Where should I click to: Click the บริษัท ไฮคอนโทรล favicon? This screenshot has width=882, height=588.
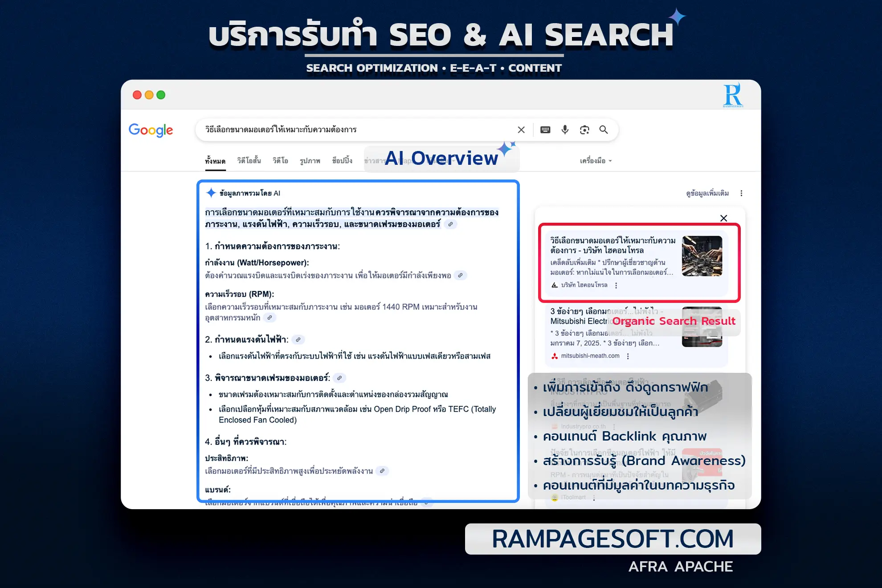pyautogui.click(x=555, y=285)
